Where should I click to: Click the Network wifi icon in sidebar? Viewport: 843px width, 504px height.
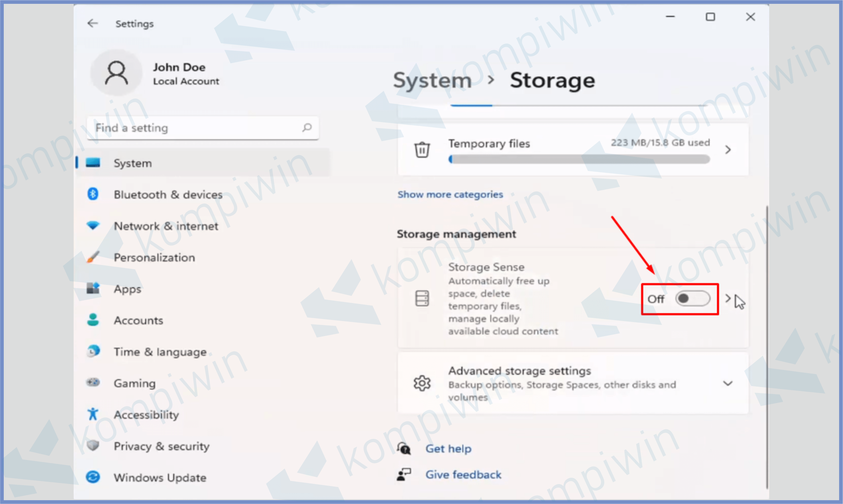(x=93, y=225)
